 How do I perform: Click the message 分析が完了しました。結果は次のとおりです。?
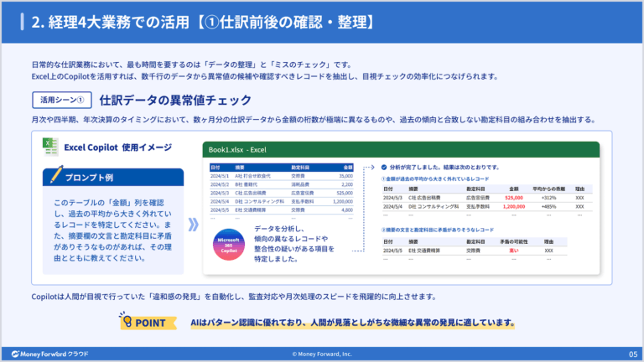pos(444,167)
